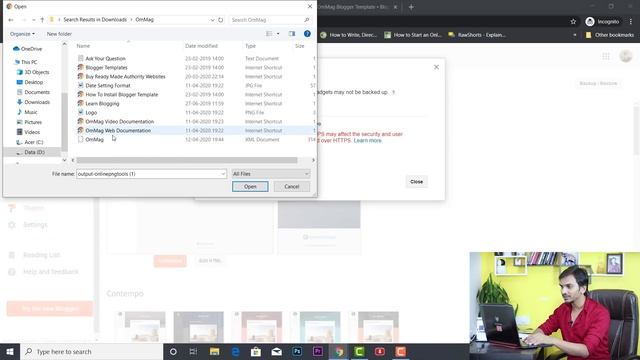This screenshot has height=360, width=640.
Task: Open the Videos folder in sidebar
Action: pos(28,132)
